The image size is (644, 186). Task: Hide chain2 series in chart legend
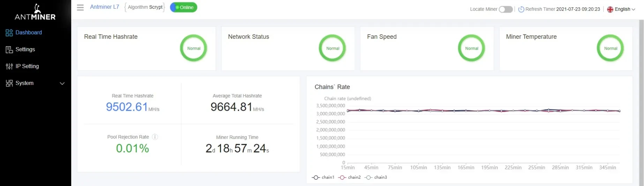pos(350,177)
